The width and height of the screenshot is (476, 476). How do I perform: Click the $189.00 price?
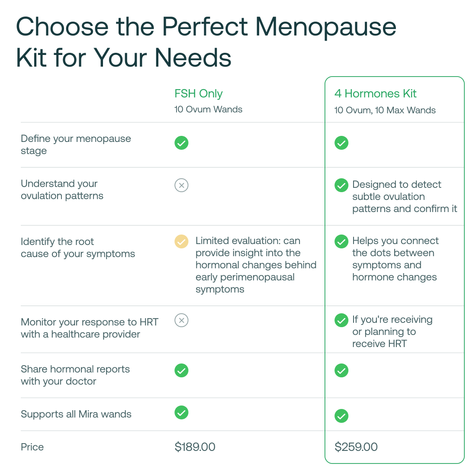point(195,447)
